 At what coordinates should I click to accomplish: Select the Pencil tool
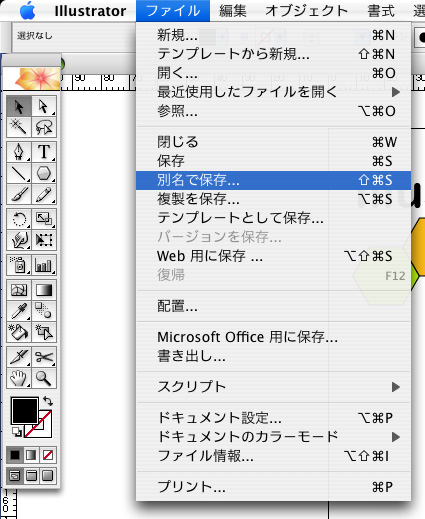coord(44,194)
